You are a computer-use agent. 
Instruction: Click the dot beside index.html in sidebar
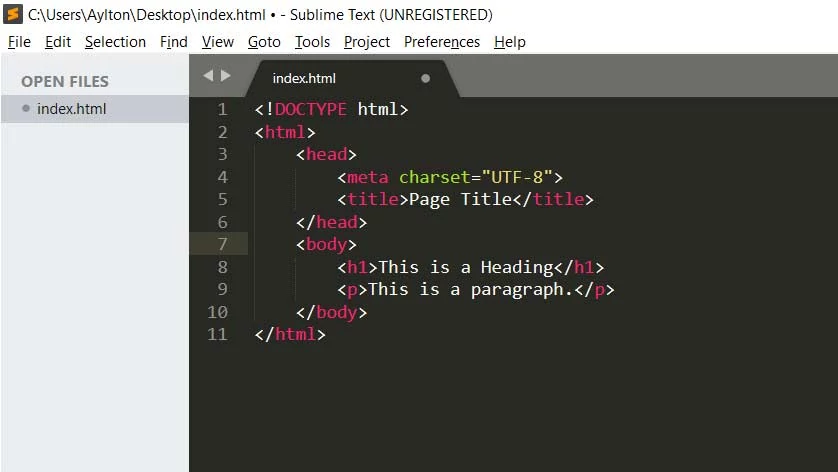coord(26,109)
